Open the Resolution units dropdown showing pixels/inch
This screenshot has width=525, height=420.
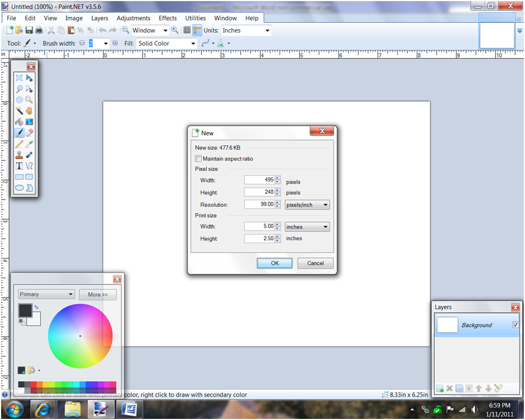[x=307, y=205]
